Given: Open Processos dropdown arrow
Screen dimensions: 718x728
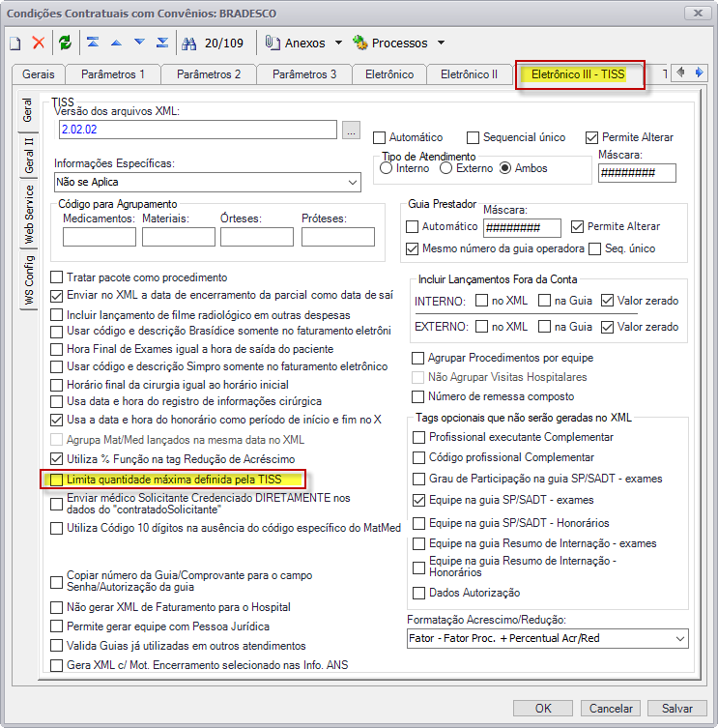Looking at the screenshot, I should (441, 43).
